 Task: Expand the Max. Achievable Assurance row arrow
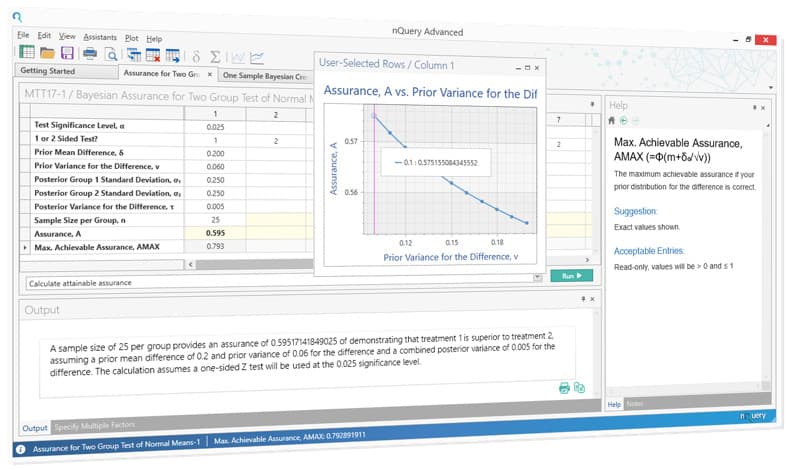pyautogui.click(x=25, y=247)
